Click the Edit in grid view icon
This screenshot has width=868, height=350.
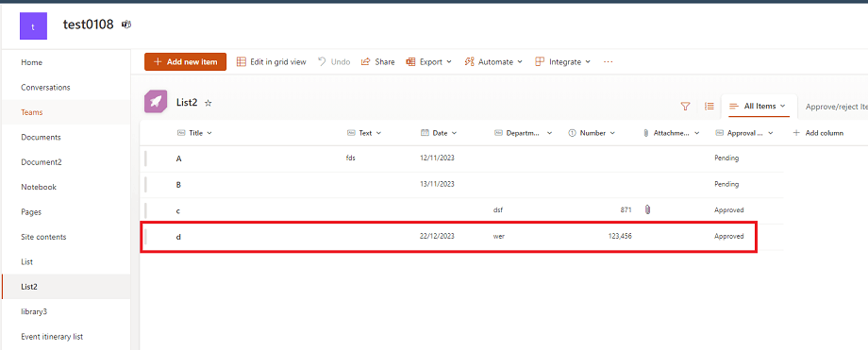pyautogui.click(x=242, y=62)
